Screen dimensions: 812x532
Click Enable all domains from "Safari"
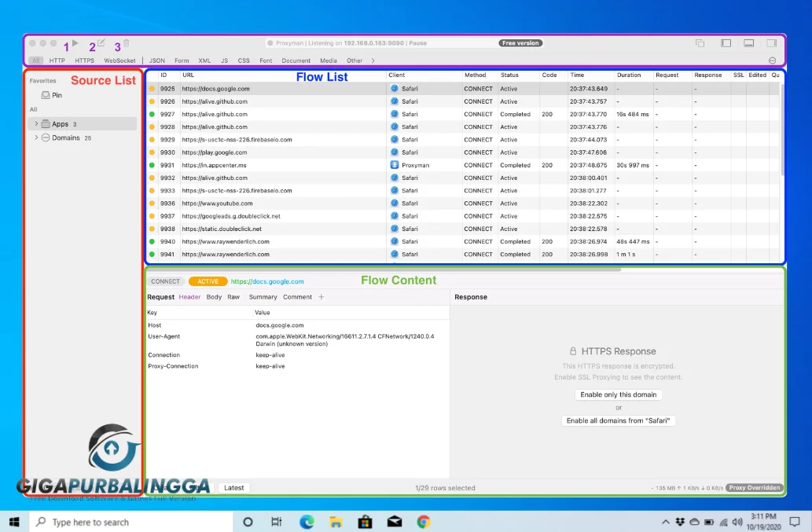point(619,420)
